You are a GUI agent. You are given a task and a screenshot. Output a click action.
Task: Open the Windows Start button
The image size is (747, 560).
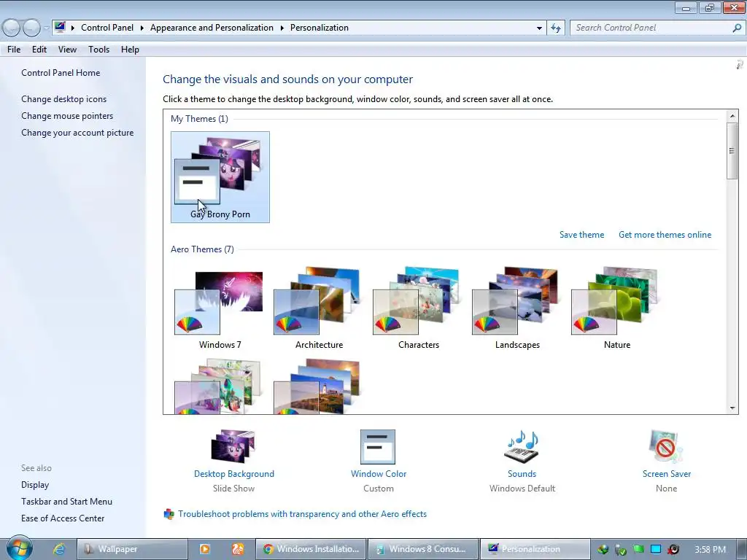pos(20,548)
